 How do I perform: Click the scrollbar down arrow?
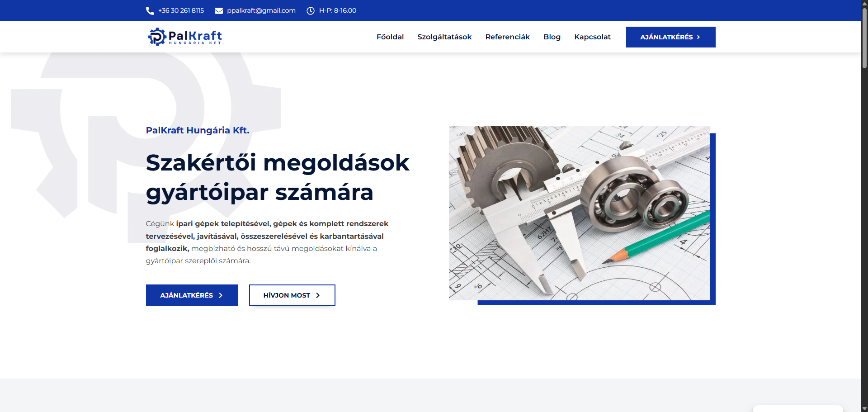(864, 409)
